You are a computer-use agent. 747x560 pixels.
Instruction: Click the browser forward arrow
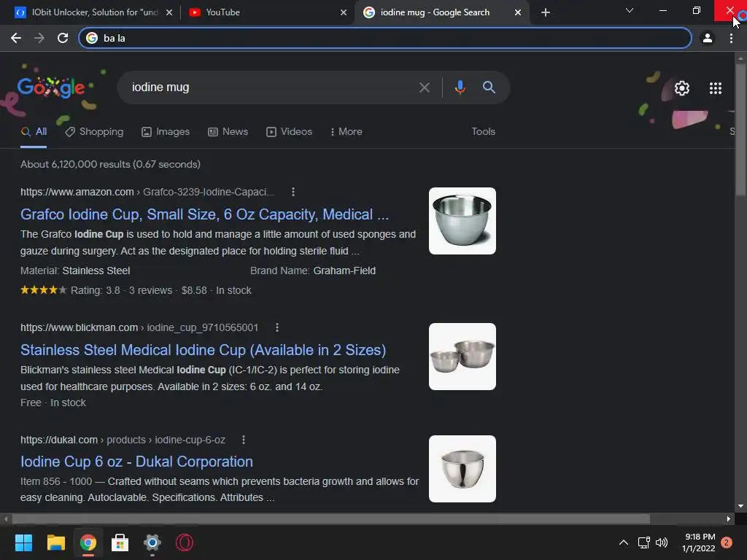[x=39, y=38]
